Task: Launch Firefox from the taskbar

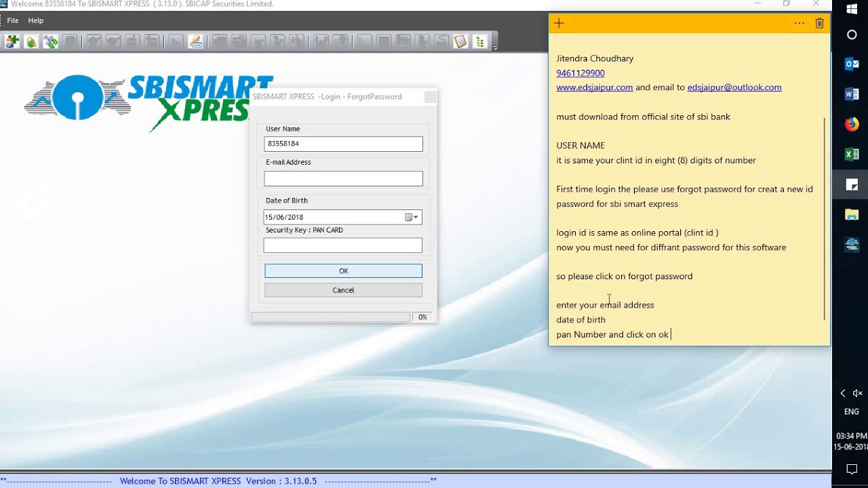Action: tap(852, 124)
